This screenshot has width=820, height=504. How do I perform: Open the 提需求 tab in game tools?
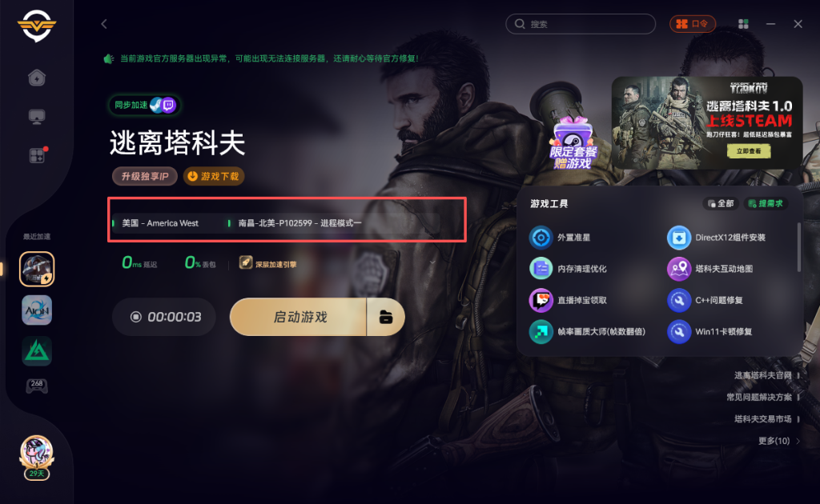coord(766,203)
